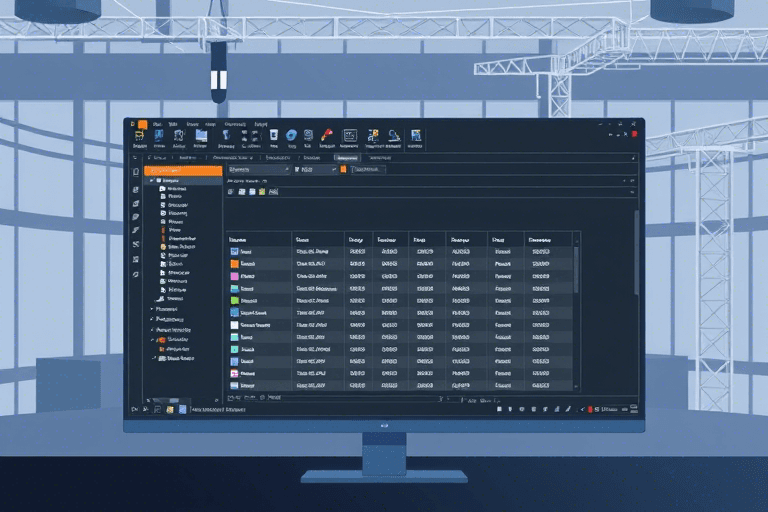
Task: Click the red indicator icon in the status bar
Action: [591, 408]
